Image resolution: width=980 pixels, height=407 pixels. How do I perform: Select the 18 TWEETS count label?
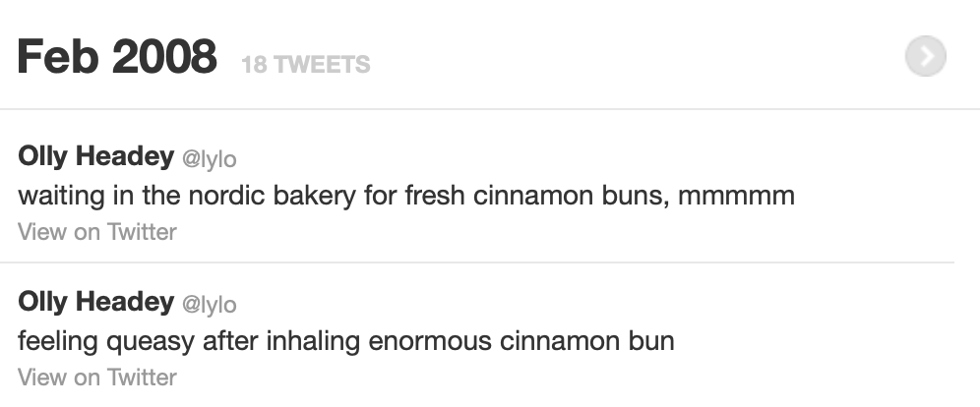(305, 66)
